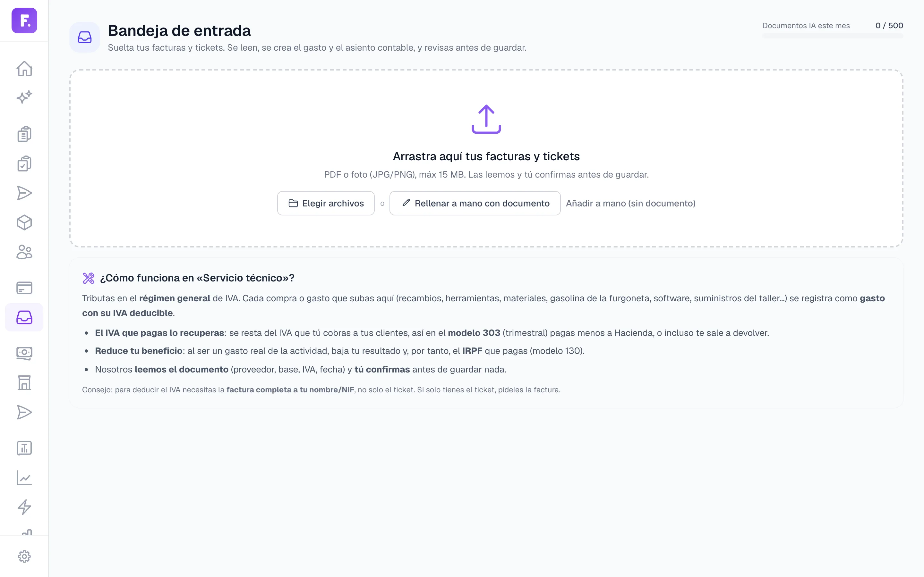Click the upload arrow in the drop zone
924x577 pixels.
(x=486, y=119)
